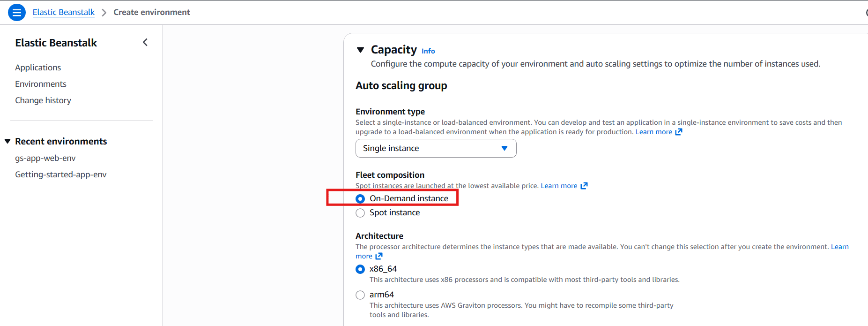Click the Elastic Beanstalk breadcrumb link

coord(64,12)
